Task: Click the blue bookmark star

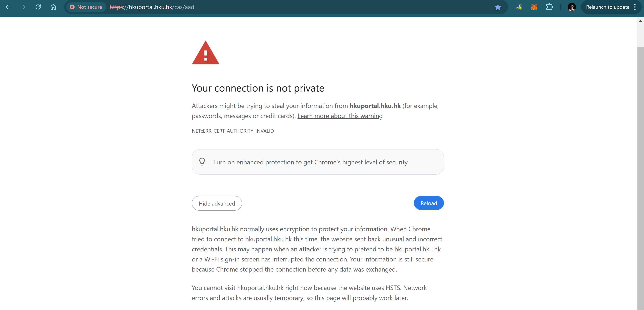Action: (x=498, y=7)
